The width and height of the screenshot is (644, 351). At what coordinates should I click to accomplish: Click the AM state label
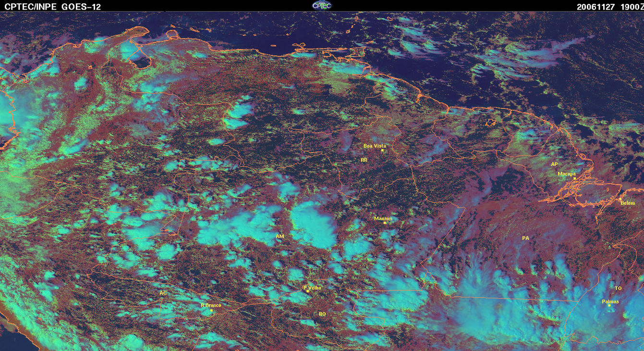point(280,237)
